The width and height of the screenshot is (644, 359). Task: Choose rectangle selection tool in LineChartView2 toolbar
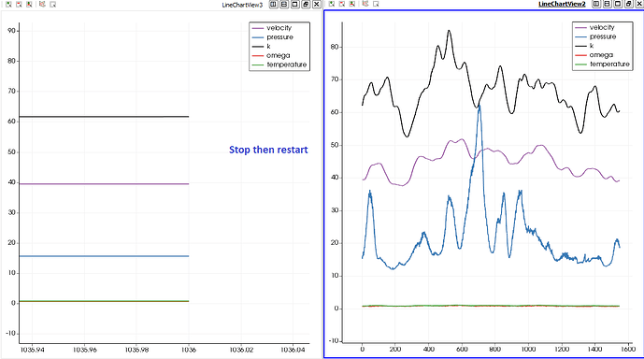tap(376, 4)
